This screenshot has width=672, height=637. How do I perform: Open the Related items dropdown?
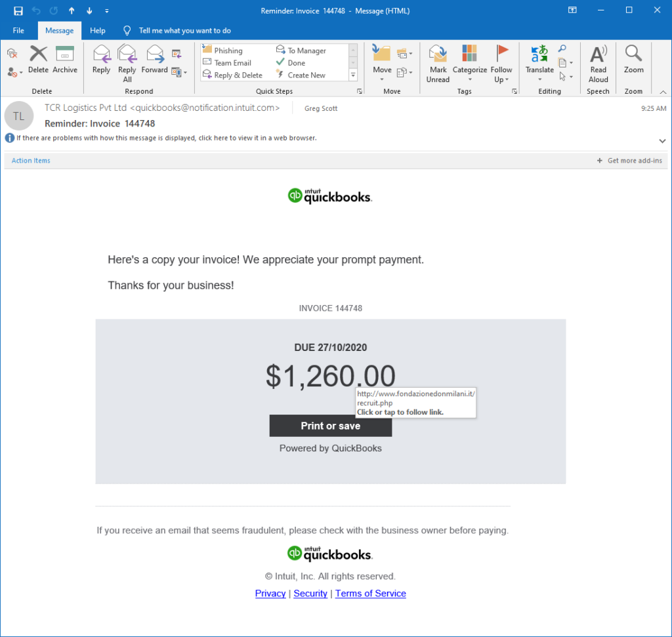point(565,63)
